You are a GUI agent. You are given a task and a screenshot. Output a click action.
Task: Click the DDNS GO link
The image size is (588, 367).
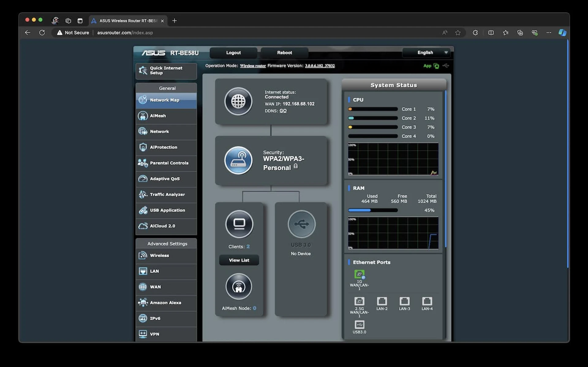click(x=283, y=111)
